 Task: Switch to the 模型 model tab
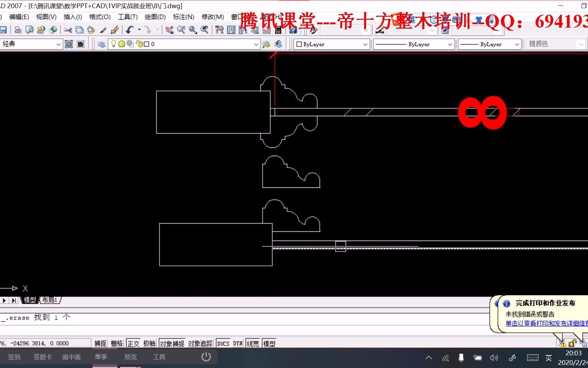click(30, 300)
